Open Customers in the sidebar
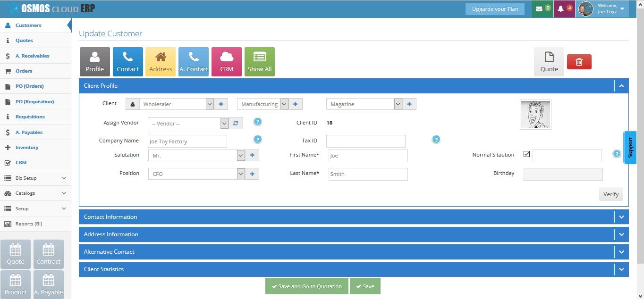 (x=35, y=25)
